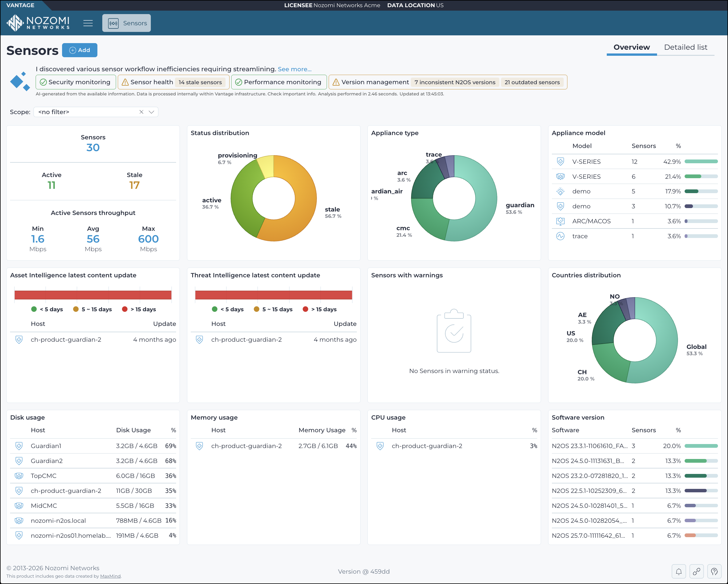Click the Asset Intelligence red update bar
Screen dimensions: 728x584
click(x=93, y=295)
